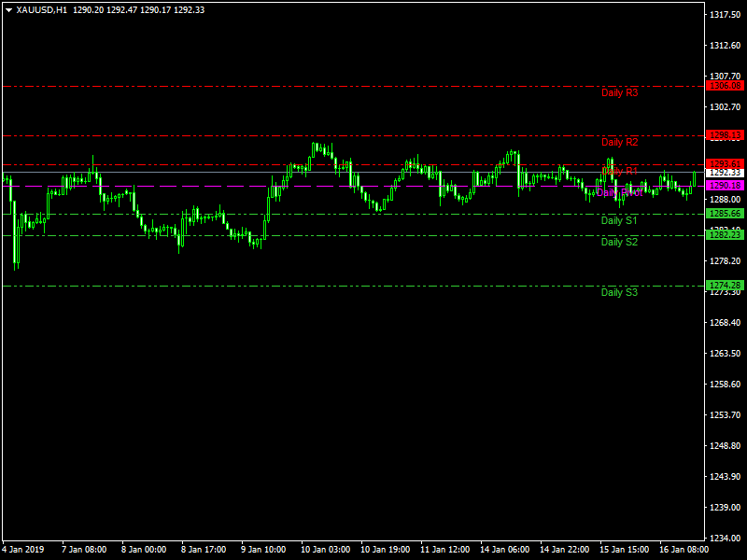Image resolution: width=747 pixels, height=560 pixels.
Task: Open the dropdown arrow beside XAUUSD,H1
Action: pyautogui.click(x=8, y=9)
